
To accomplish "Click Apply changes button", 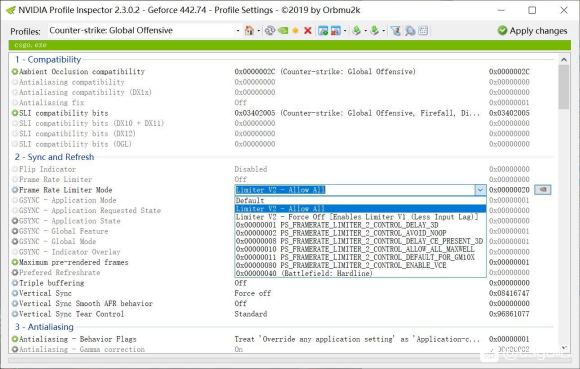I will (532, 31).
